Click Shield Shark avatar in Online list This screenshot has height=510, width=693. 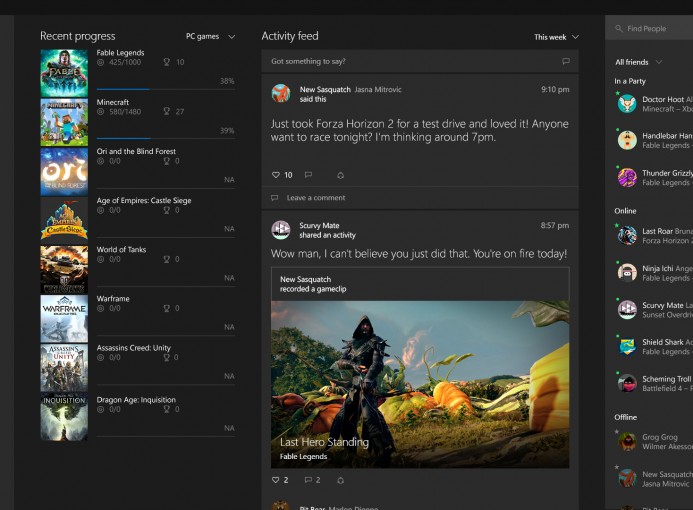point(627,346)
